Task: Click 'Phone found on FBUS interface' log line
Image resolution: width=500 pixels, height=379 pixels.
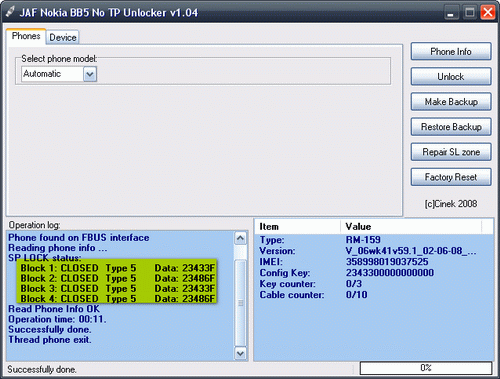Action: click(79, 238)
